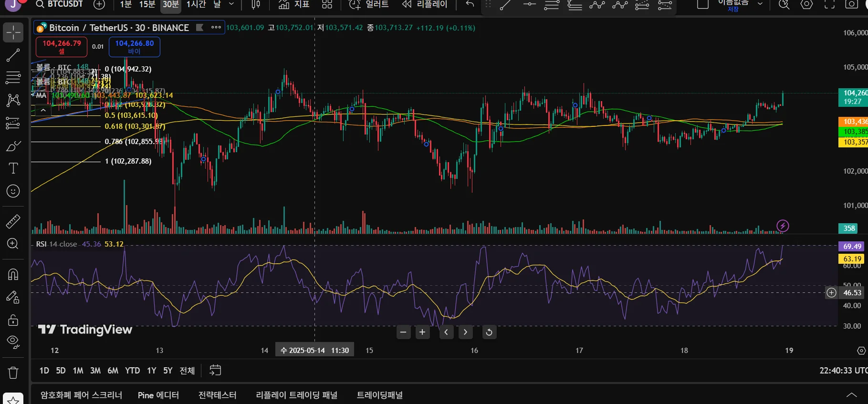The image size is (868, 404).
Task: Set the chart range to 3M
Action: tap(95, 371)
